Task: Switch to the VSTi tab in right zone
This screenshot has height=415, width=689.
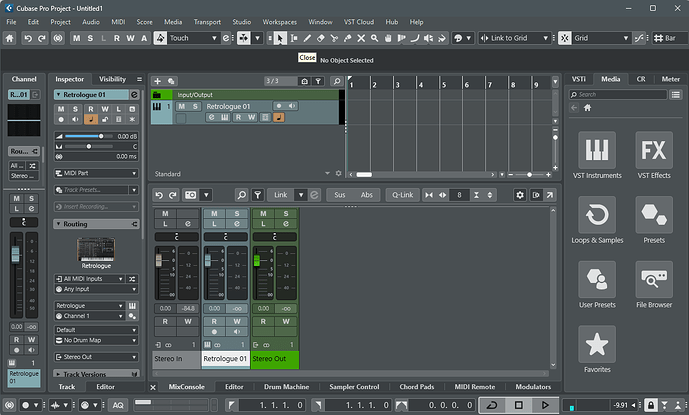Action: [x=578, y=79]
